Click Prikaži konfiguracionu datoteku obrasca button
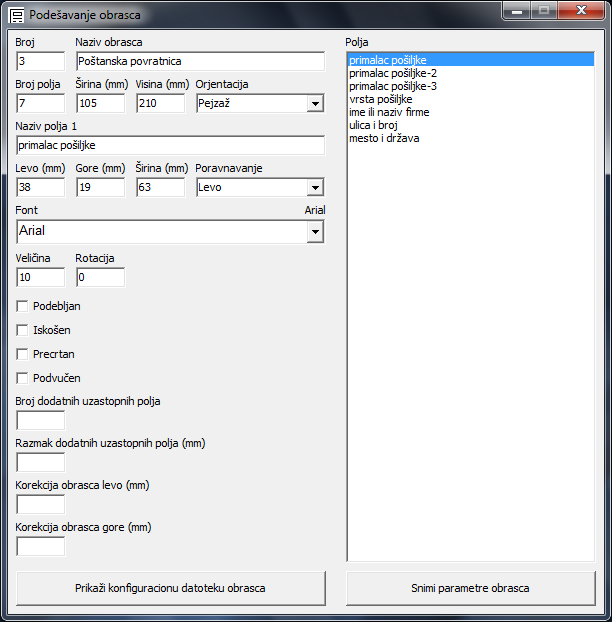612x622 pixels. 170,588
